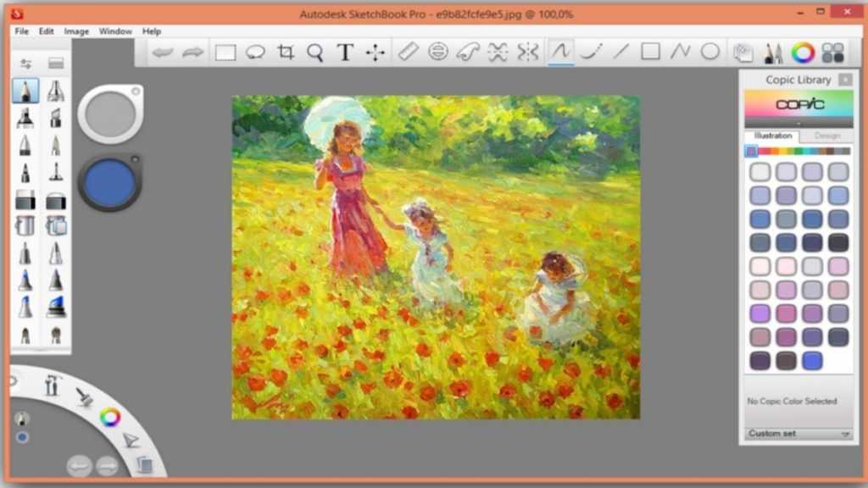
Task: Click the lagoon current brush indicator
Action: point(21,418)
